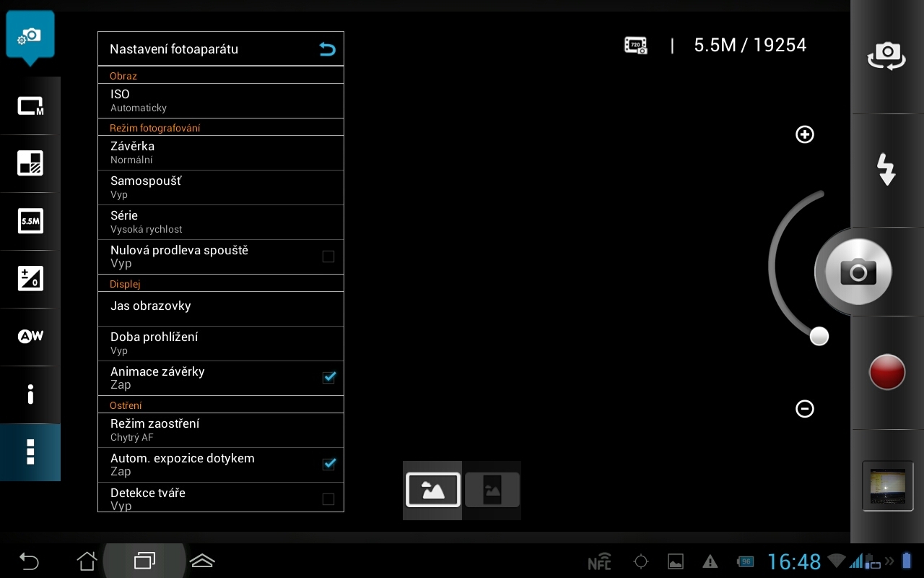Screen dimensions: 924x578
Task: Enable Nulová prodleva spouště checkbox
Action: [x=328, y=256]
